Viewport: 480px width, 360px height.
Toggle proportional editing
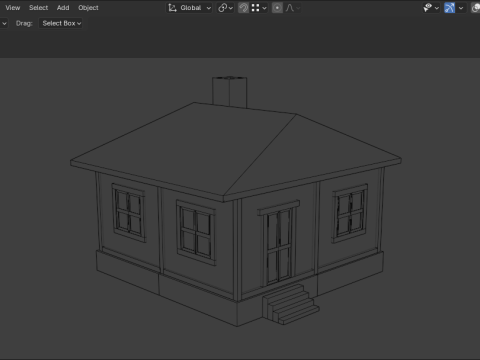[x=277, y=8]
